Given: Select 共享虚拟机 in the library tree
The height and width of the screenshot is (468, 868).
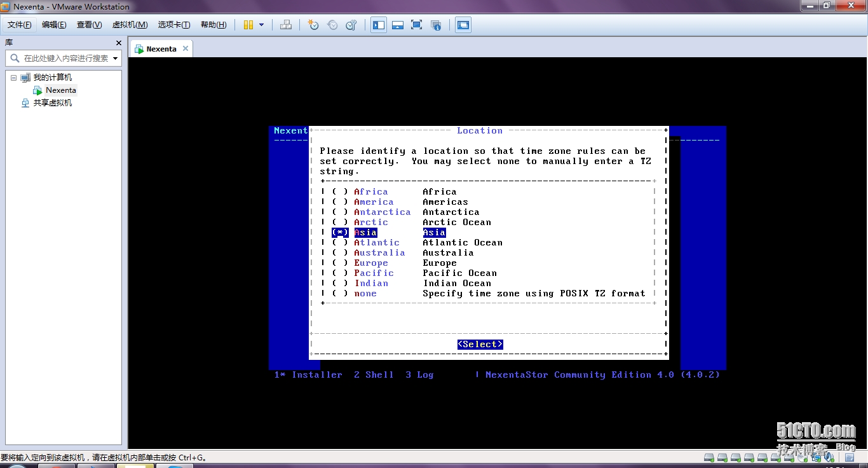Looking at the screenshot, I should pyautogui.click(x=52, y=103).
